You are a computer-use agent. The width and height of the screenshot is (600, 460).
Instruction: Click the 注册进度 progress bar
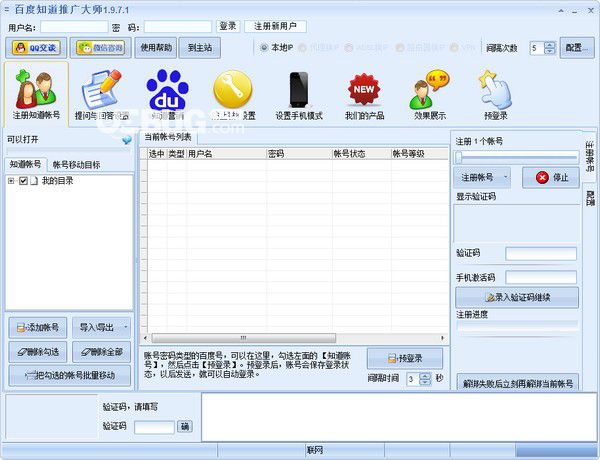517,326
